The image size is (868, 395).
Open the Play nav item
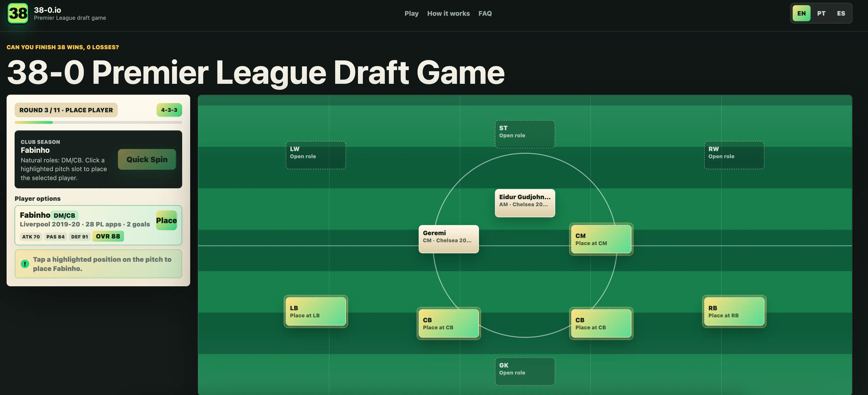click(411, 13)
